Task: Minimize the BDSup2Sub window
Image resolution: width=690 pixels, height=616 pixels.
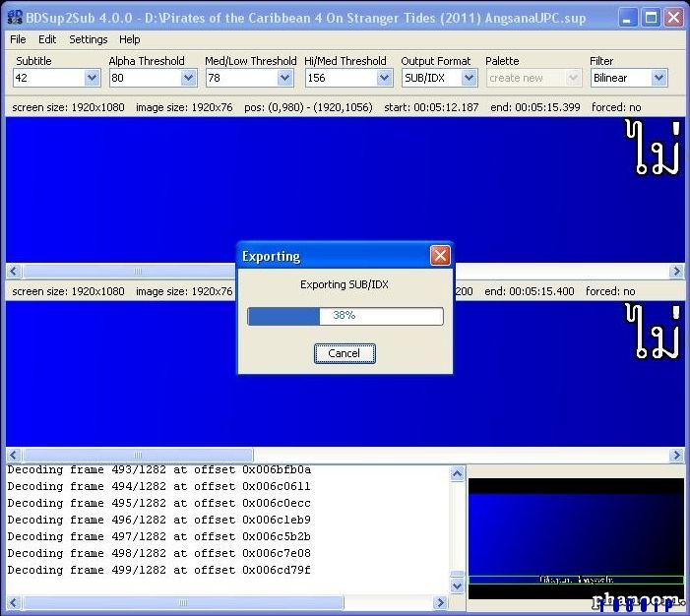Action: point(628,18)
